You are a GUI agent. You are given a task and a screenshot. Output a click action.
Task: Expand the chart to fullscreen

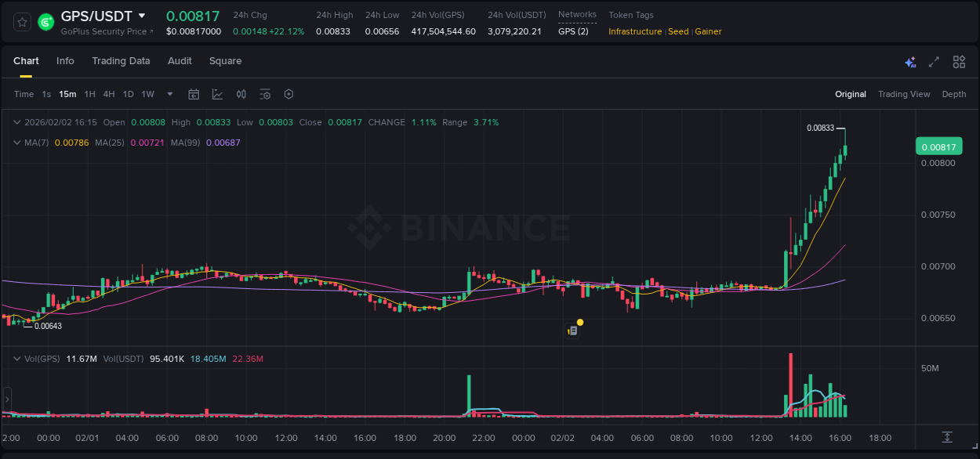pyautogui.click(x=933, y=61)
